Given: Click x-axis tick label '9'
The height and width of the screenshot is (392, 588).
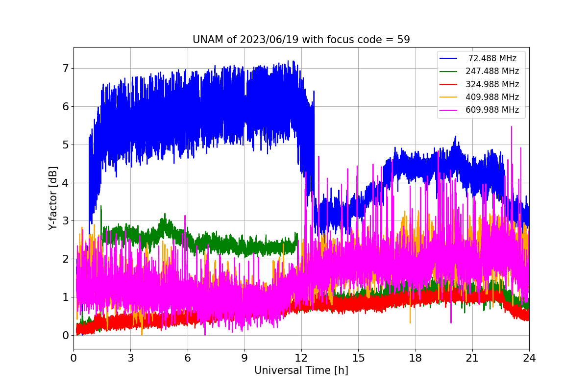Looking at the screenshot, I should click(x=245, y=358).
